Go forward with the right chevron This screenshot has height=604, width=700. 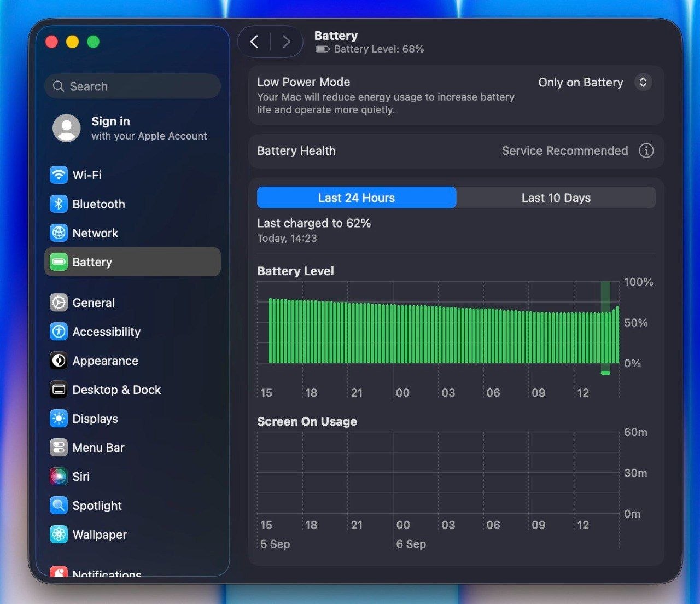pyautogui.click(x=286, y=42)
